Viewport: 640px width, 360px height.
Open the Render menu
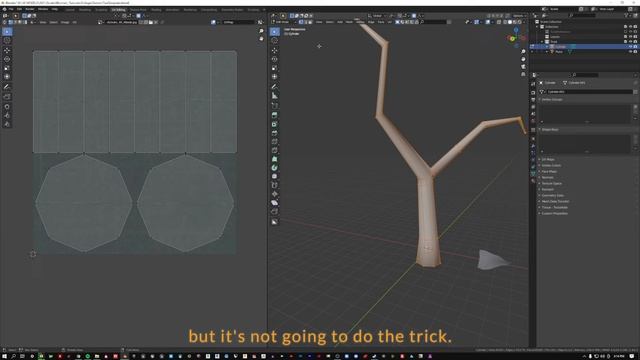[x=30, y=9]
